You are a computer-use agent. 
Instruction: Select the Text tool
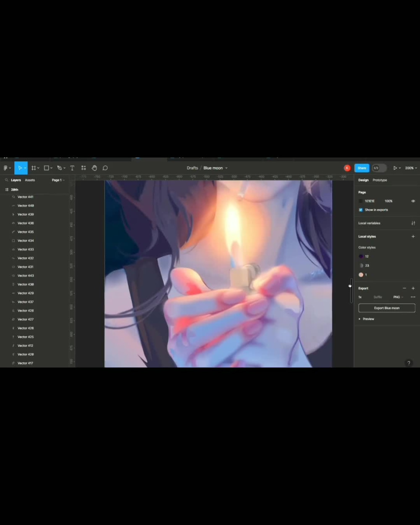point(72,168)
